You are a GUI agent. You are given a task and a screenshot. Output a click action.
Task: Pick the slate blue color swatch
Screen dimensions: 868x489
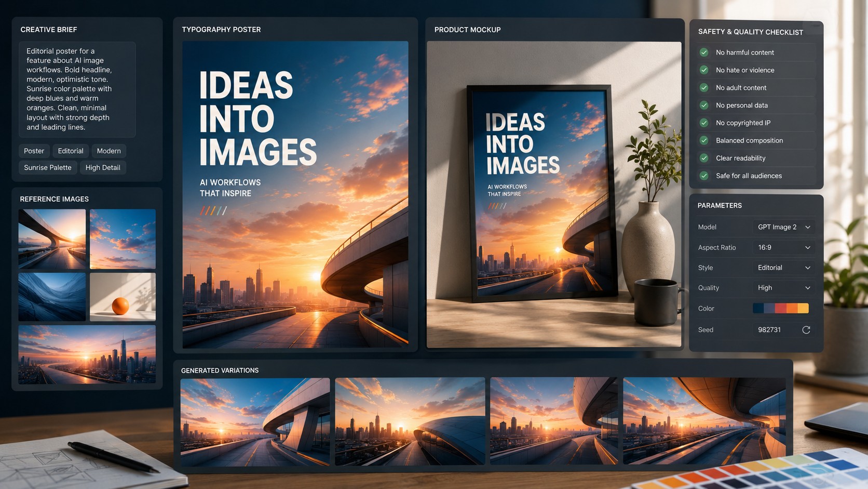click(x=769, y=308)
